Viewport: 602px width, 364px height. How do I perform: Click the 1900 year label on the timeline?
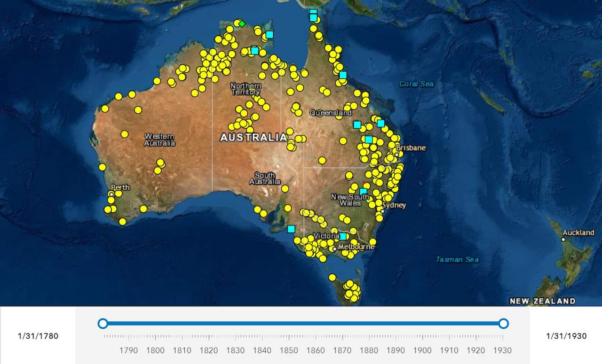(x=422, y=350)
